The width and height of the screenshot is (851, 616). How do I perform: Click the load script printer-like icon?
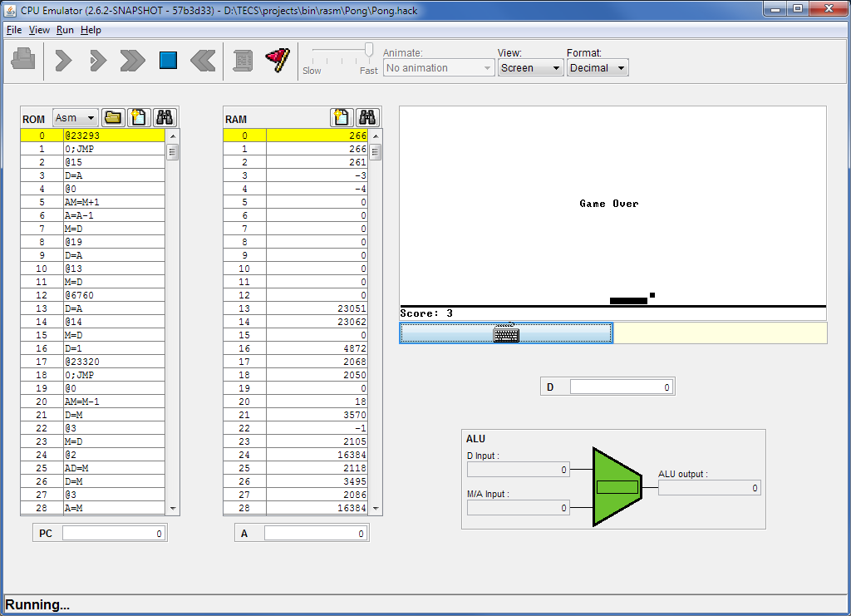pos(22,61)
